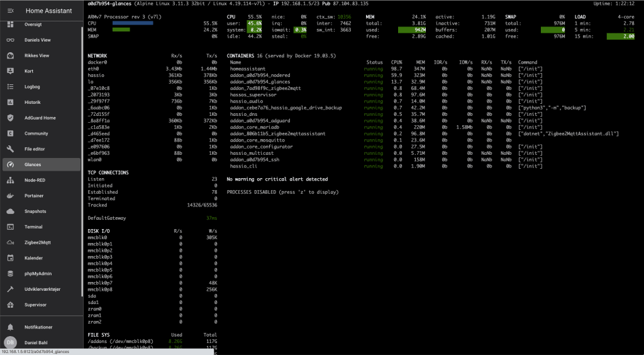This screenshot has width=644, height=355.
Task: Open the Zigbee2Mqtt panel
Action: 37,242
